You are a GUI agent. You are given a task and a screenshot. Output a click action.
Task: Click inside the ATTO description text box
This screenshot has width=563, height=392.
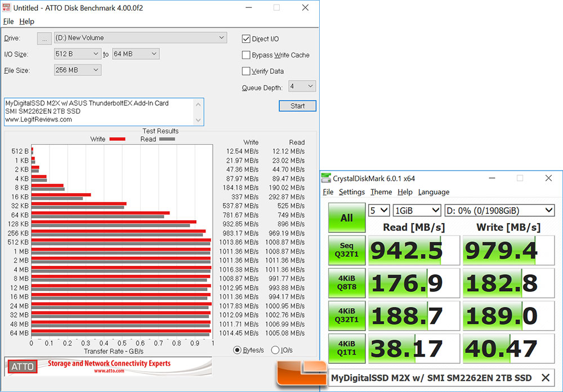click(x=104, y=112)
